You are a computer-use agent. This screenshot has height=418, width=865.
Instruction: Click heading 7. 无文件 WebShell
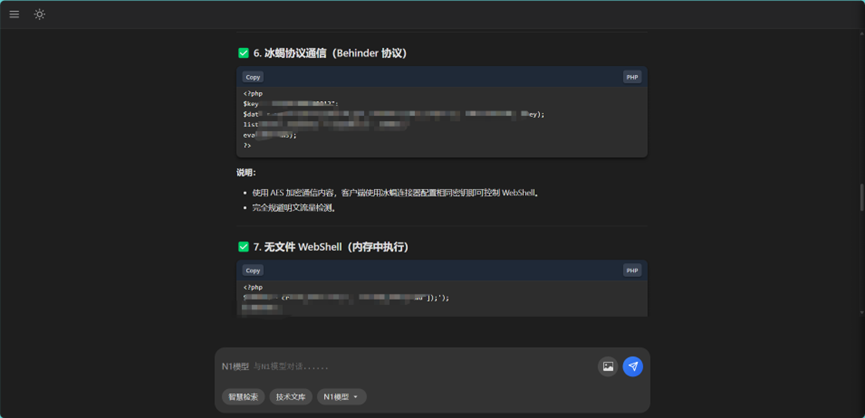tap(331, 247)
